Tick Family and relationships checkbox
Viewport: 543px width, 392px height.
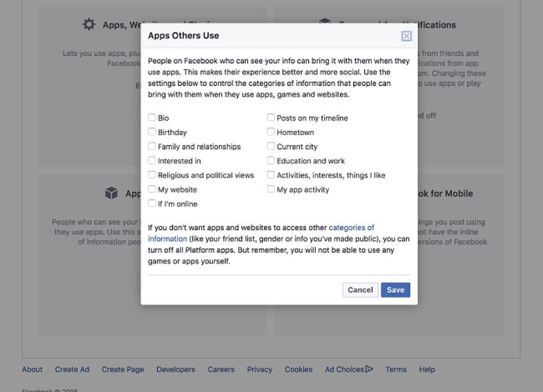[x=152, y=147]
